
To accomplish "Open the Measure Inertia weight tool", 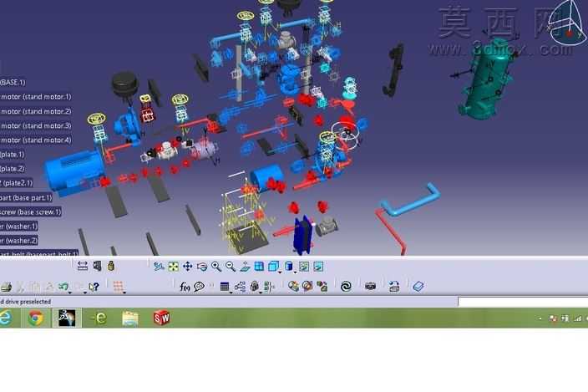I will point(111,266).
